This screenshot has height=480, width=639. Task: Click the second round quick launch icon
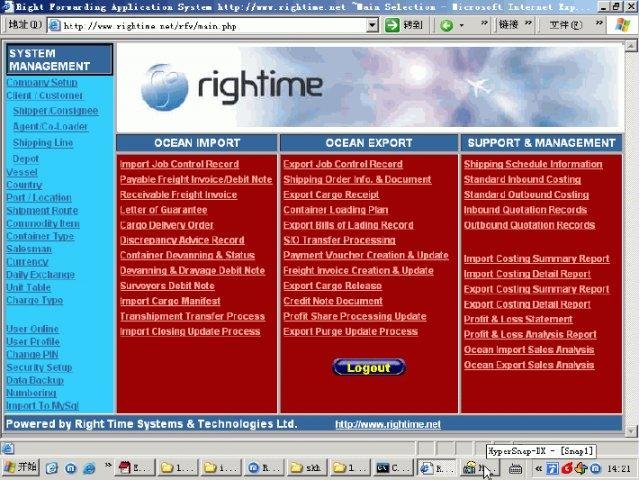71,469
